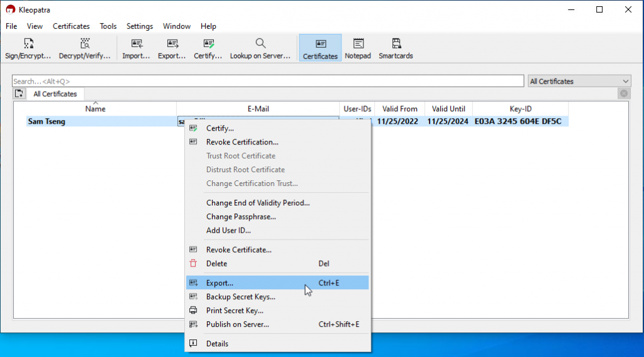Select Change End of Validity Period...
This screenshot has width=644, height=357.
pos(277,203)
